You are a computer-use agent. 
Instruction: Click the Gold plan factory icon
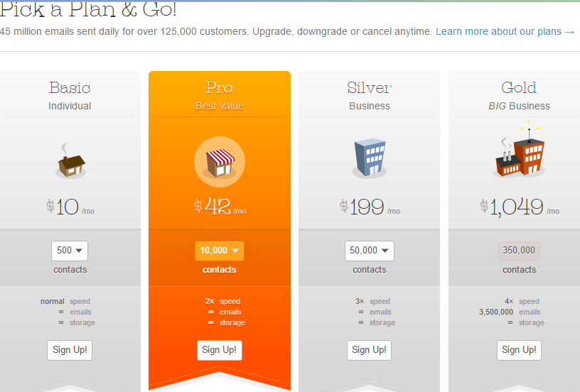coord(520,154)
